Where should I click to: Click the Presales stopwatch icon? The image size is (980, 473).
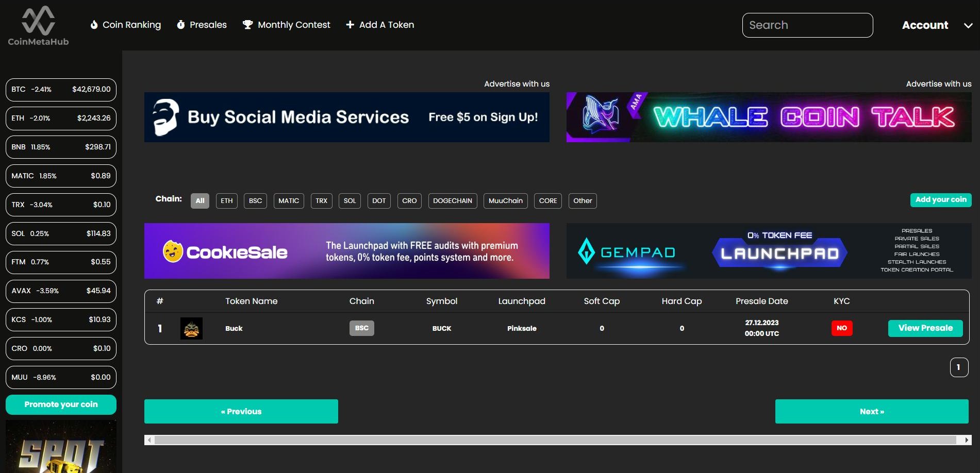pos(180,25)
